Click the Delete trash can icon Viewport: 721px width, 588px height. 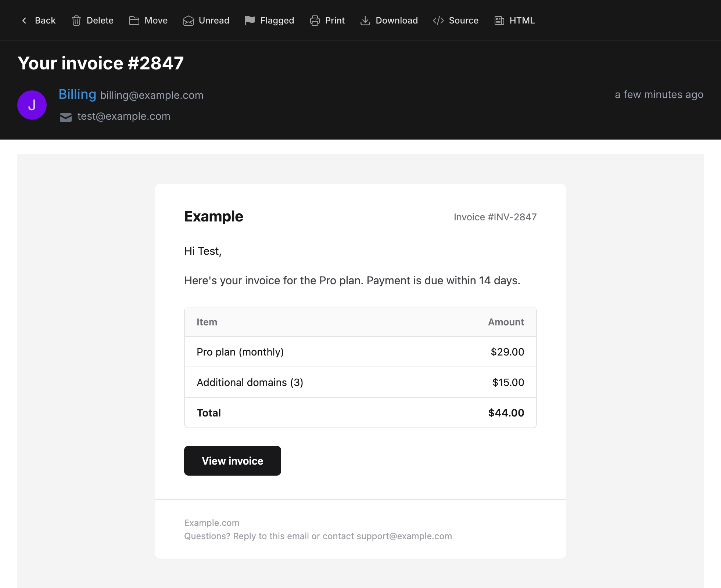coord(76,21)
